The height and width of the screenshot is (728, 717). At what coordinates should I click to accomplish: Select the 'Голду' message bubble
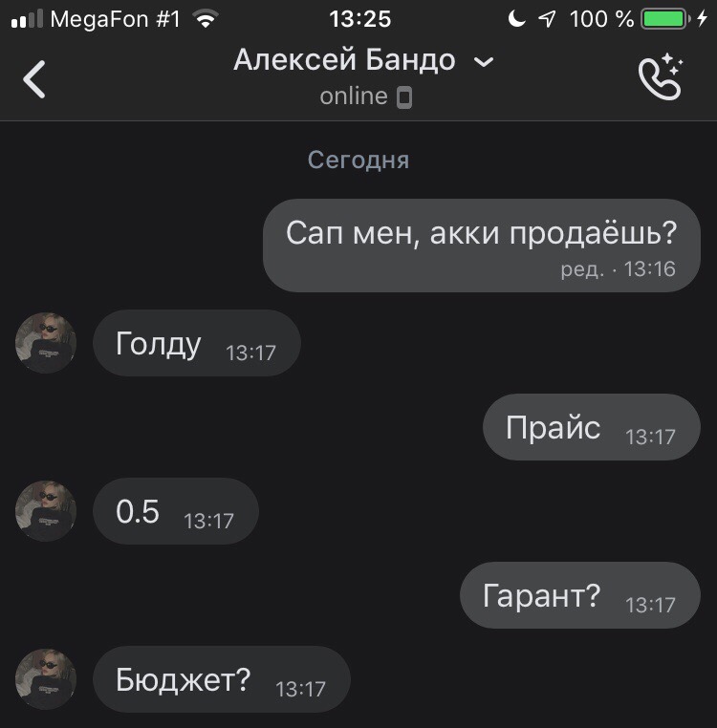[197, 343]
